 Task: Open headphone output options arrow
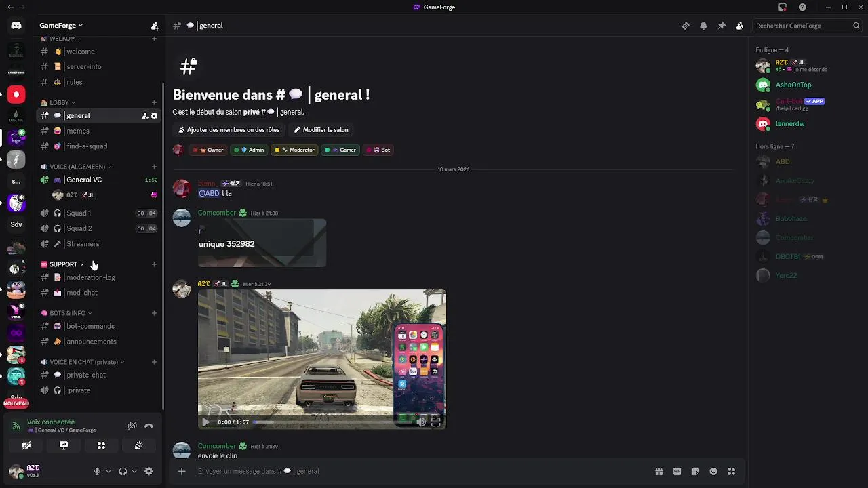pyautogui.click(x=134, y=471)
